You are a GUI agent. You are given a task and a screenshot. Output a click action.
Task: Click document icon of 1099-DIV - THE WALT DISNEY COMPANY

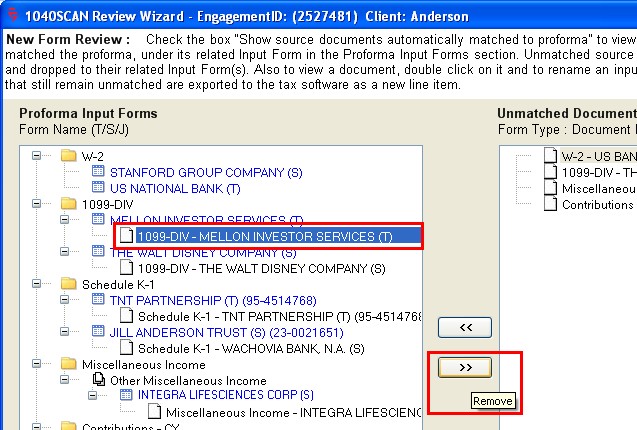[126, 267]
